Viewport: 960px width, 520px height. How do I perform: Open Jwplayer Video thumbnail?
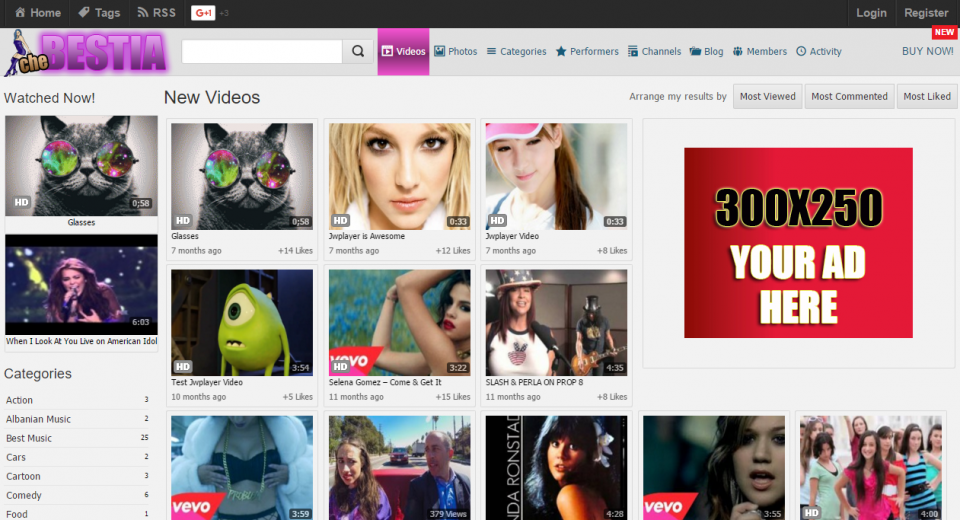(556, 176)
